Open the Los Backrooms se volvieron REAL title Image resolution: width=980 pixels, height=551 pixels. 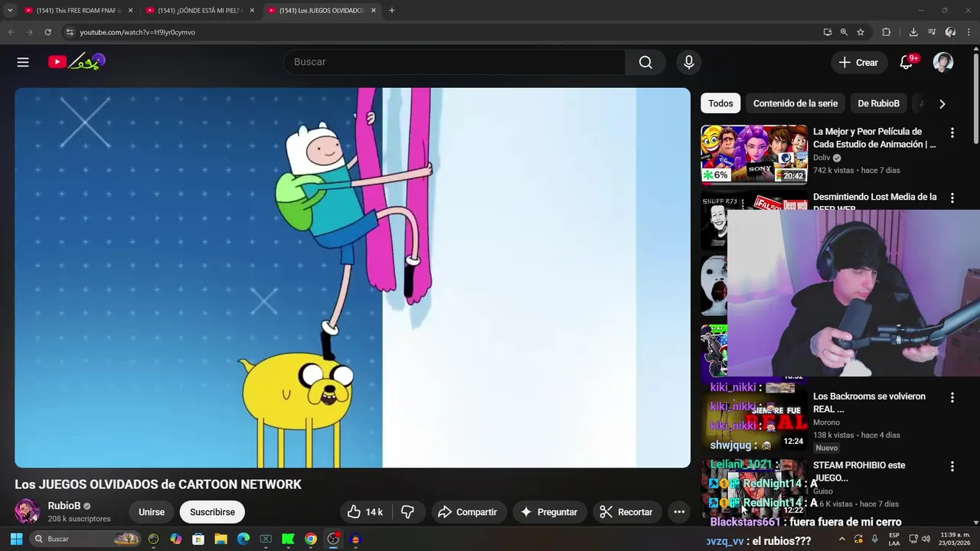click(869, 403)
